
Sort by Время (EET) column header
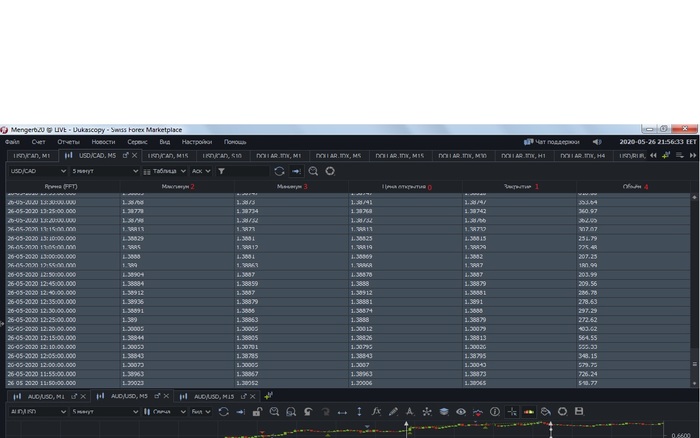click(61, 187)
